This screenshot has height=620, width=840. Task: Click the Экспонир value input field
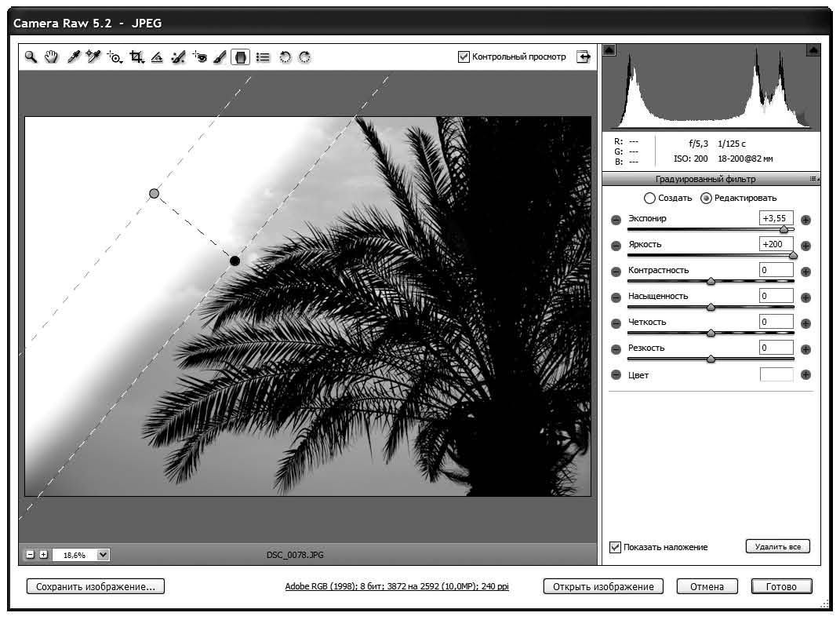coord(776,218)
